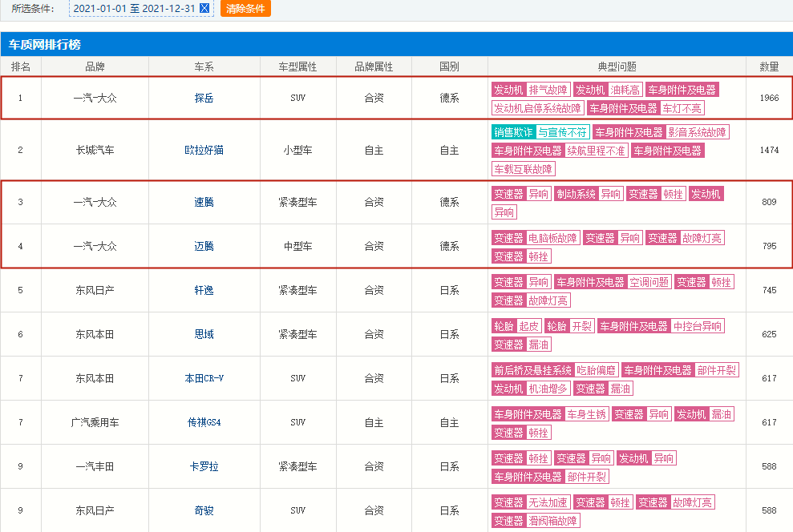Click the quantity cell 745
Viewport: 793px width, 532px height.
point(769,290)
